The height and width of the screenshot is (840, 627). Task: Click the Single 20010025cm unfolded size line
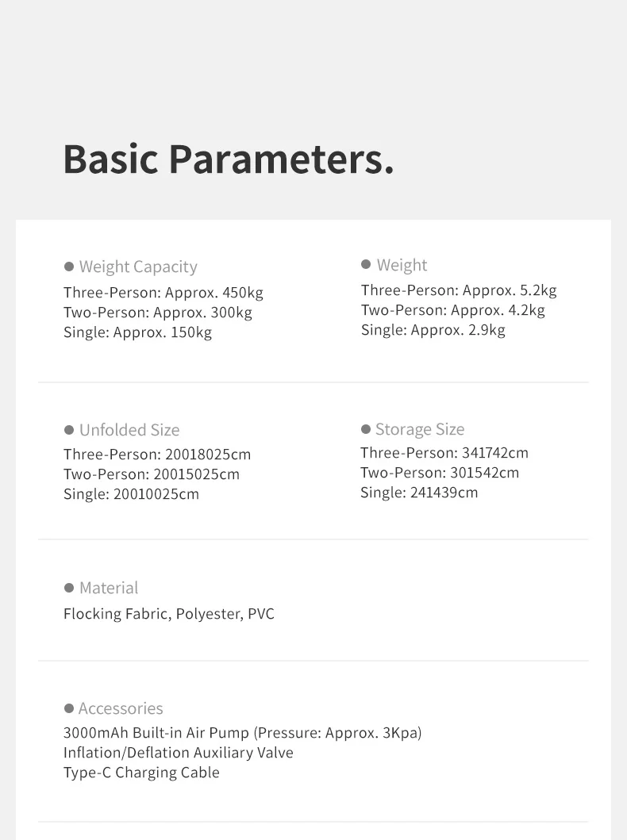pos(131,494)
